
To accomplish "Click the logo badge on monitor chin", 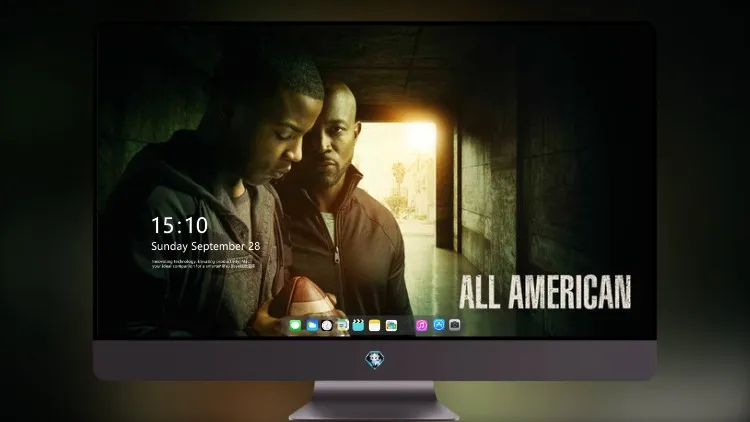I will coord(375,359).
